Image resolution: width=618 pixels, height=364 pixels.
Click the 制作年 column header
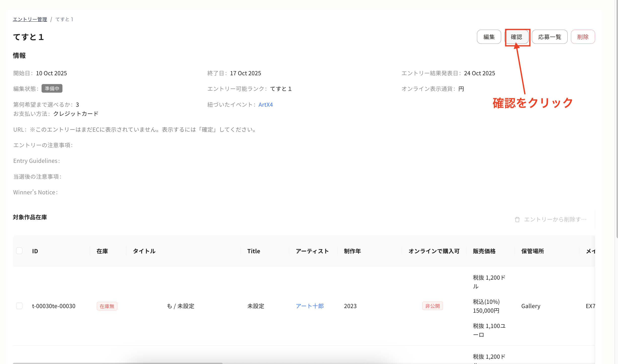point(352,251)
